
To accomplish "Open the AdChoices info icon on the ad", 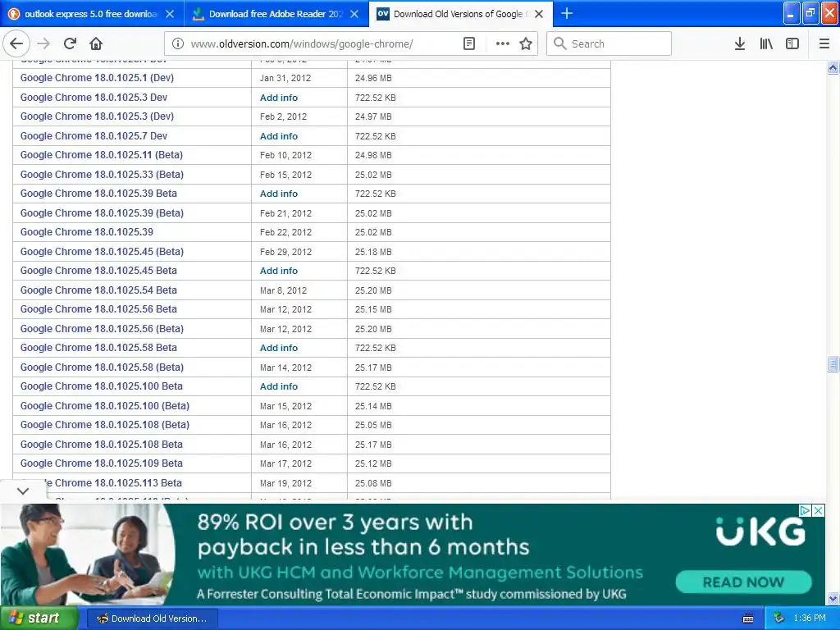I will tap(805, 510).
